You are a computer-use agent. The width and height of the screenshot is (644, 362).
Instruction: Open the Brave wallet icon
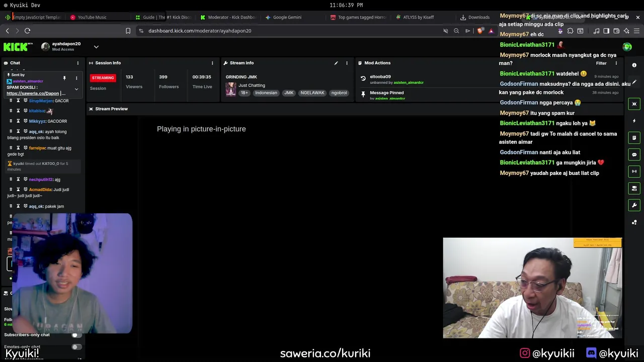coord(616,31)
